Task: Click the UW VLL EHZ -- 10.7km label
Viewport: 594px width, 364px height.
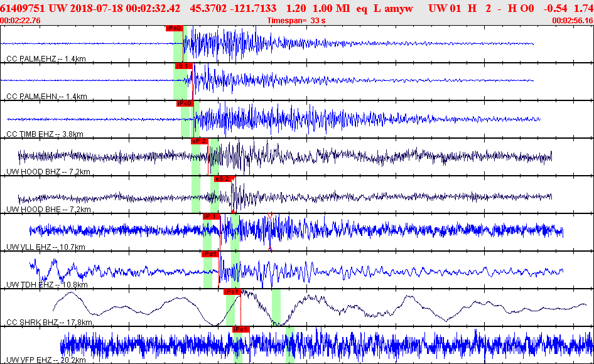Action: 45,247
